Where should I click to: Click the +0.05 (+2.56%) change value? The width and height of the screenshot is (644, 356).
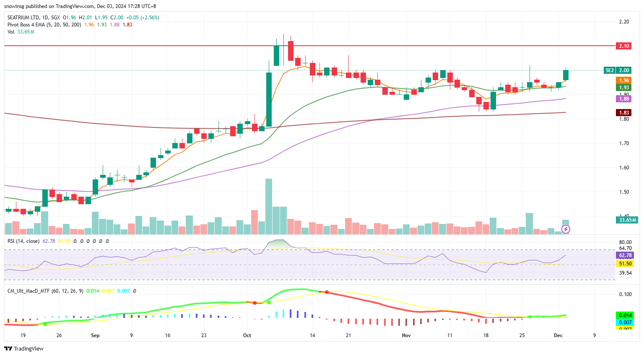pos(143,18)
